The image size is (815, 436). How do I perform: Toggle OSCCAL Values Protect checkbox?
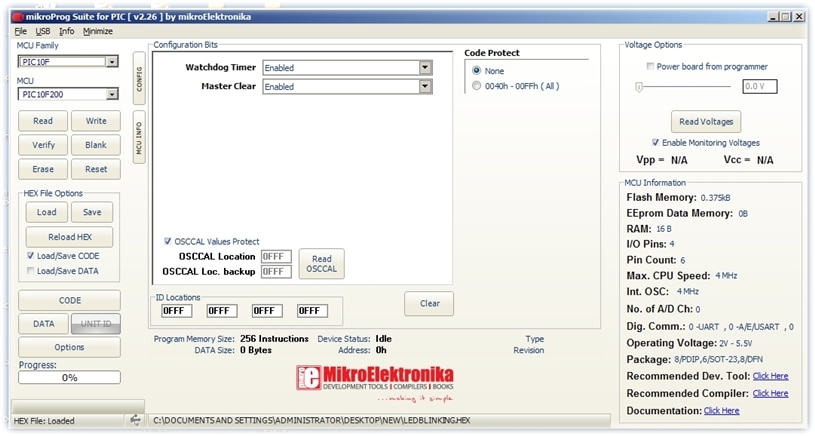[x=167, y=241]
